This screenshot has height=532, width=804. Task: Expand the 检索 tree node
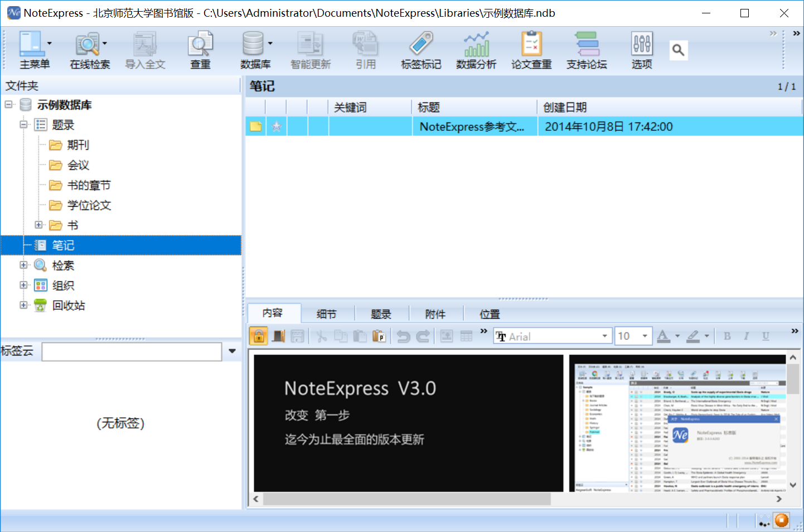pyautogui.click(x=23, y=265)
